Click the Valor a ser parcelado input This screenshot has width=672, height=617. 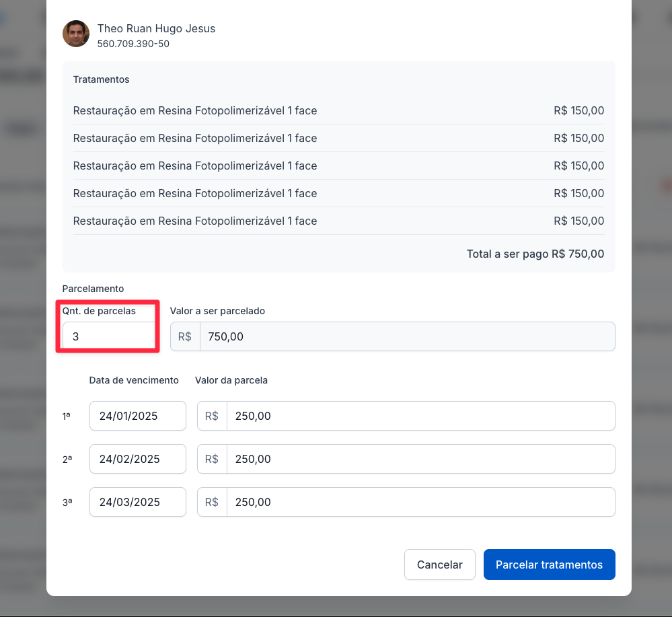pos(407,336)
